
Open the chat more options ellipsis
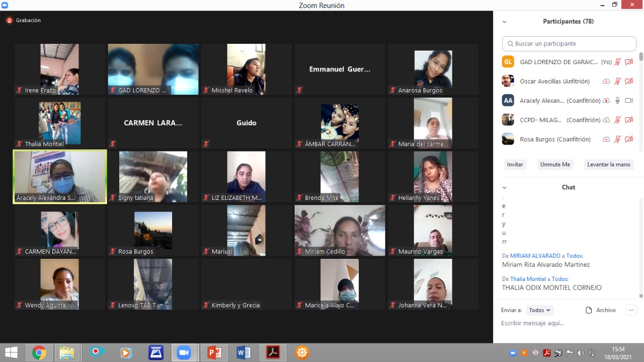631,310
